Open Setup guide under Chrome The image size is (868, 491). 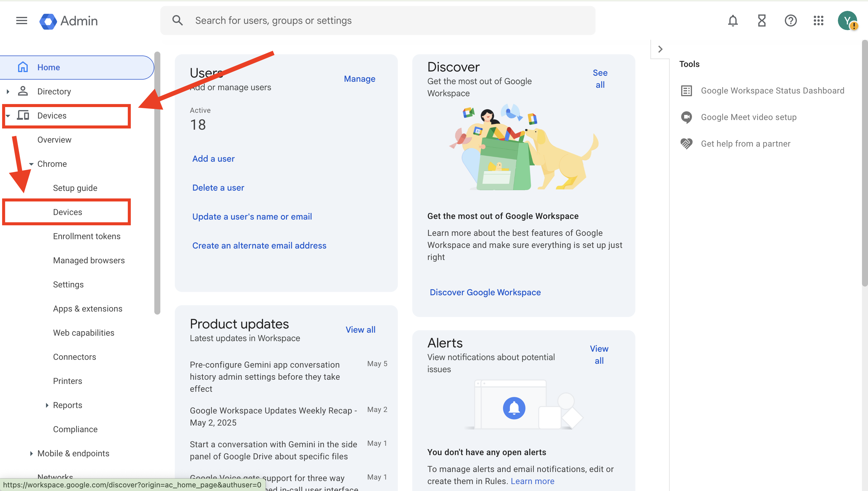[x=75, y=188]
